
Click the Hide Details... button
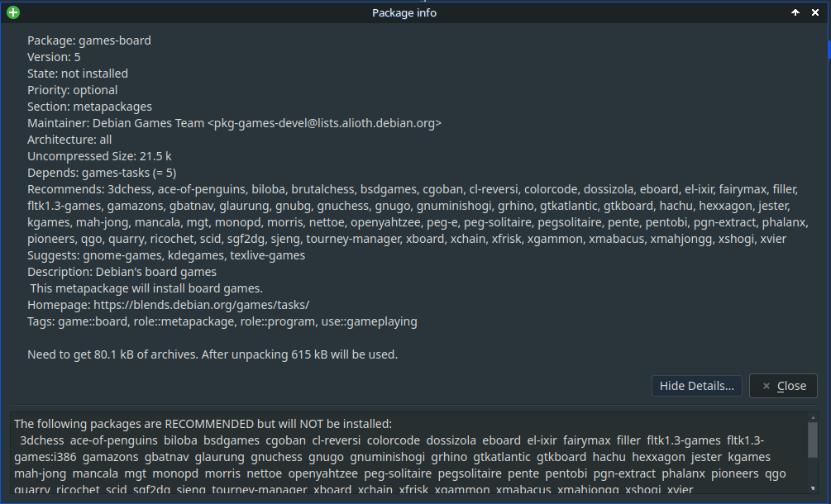pos(696,386)
